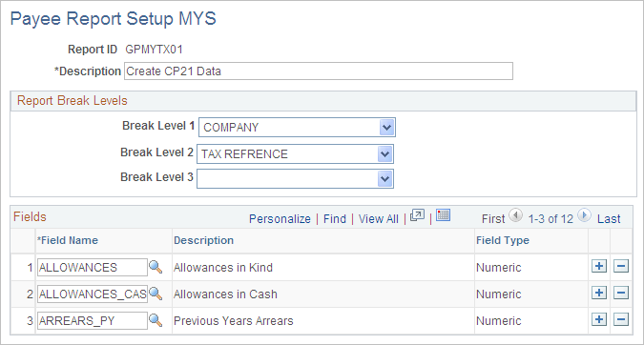
Task: Select the Previous Years Arrears description text
Action: tap(234, 321)
